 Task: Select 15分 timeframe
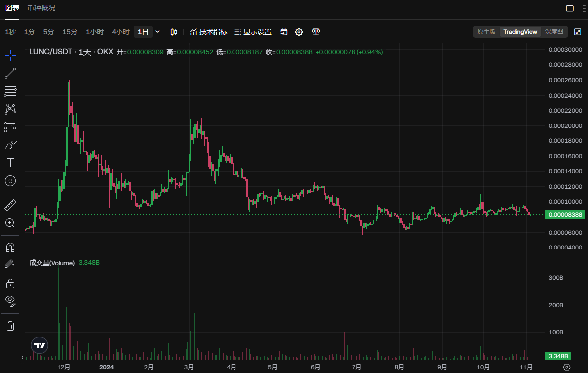[x=70, y=32]
